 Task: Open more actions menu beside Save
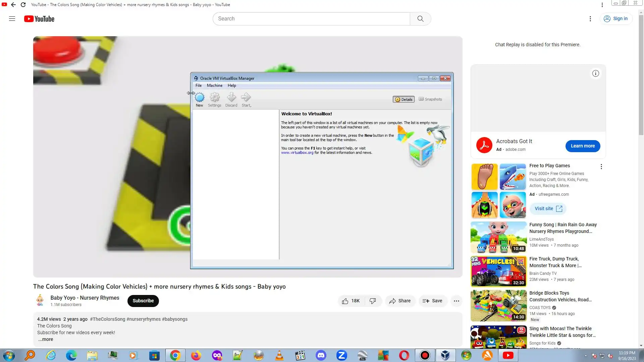(x=456, y=301)
